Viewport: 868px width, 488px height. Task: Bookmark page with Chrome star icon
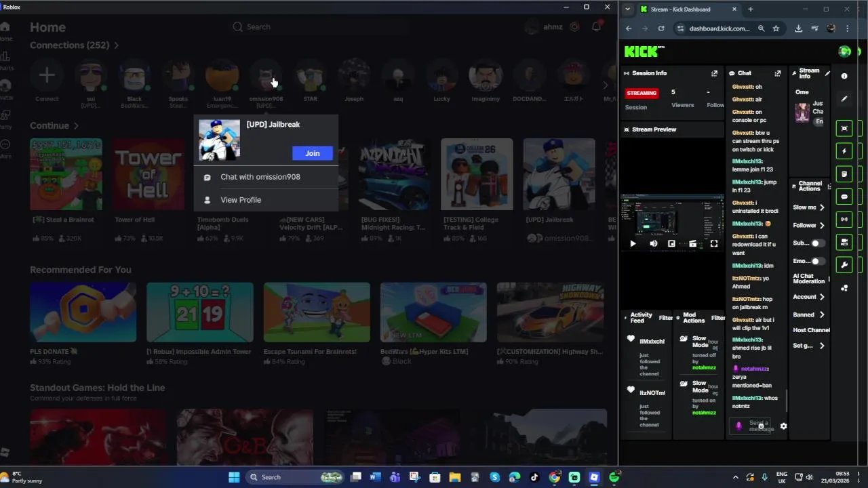(x=776, y=28)
